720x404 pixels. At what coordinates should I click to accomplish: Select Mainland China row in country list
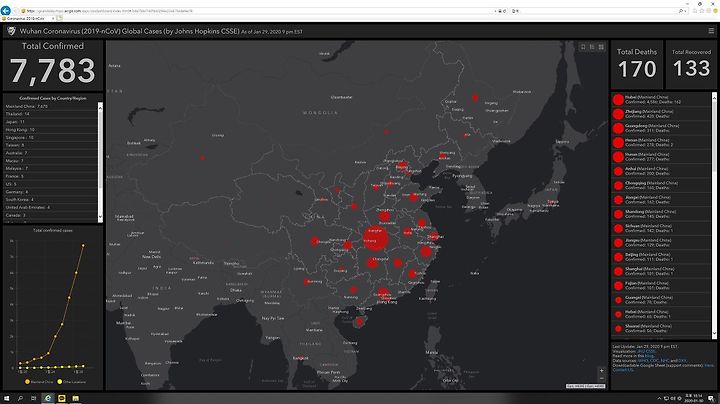point(51,106)
